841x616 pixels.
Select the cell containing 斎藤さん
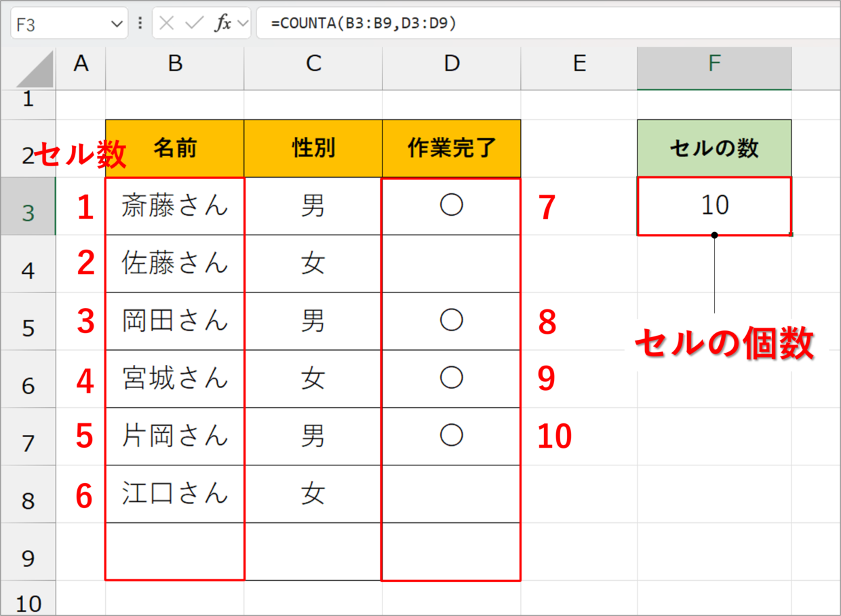coord(175,206)
